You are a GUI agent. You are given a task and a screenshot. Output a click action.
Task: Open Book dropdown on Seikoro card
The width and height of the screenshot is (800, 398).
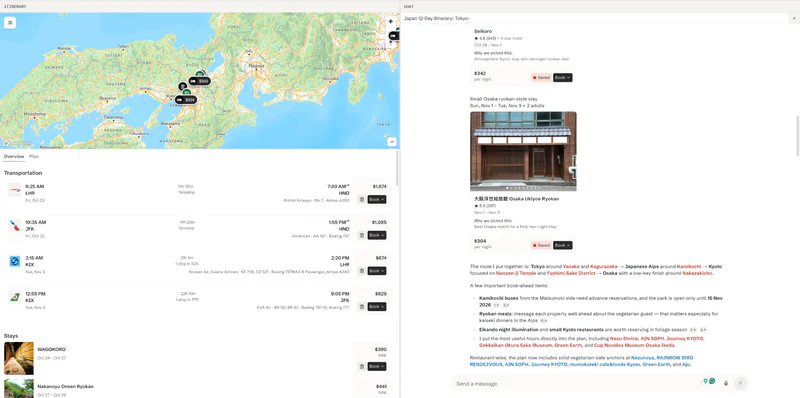tap(562, 78)
